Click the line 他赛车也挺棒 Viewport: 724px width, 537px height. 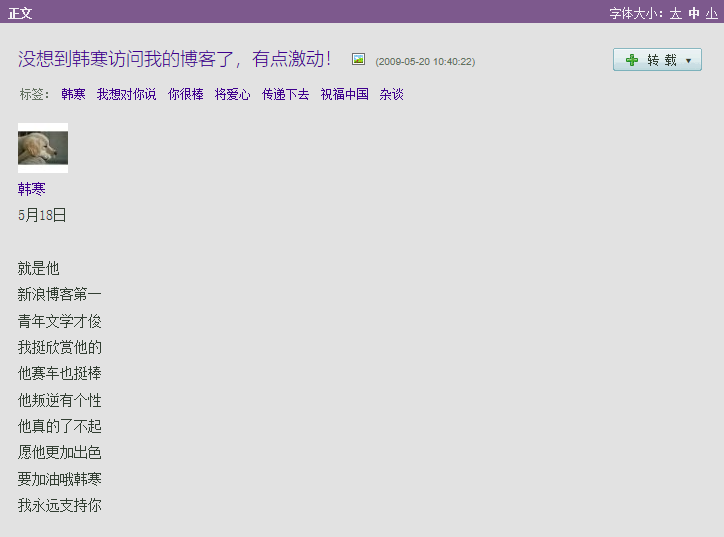coord(60,373)
